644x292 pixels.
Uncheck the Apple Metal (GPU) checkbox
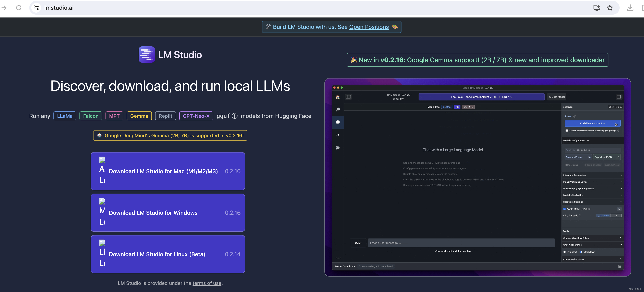pyautogui.click(x=565, y=209)
